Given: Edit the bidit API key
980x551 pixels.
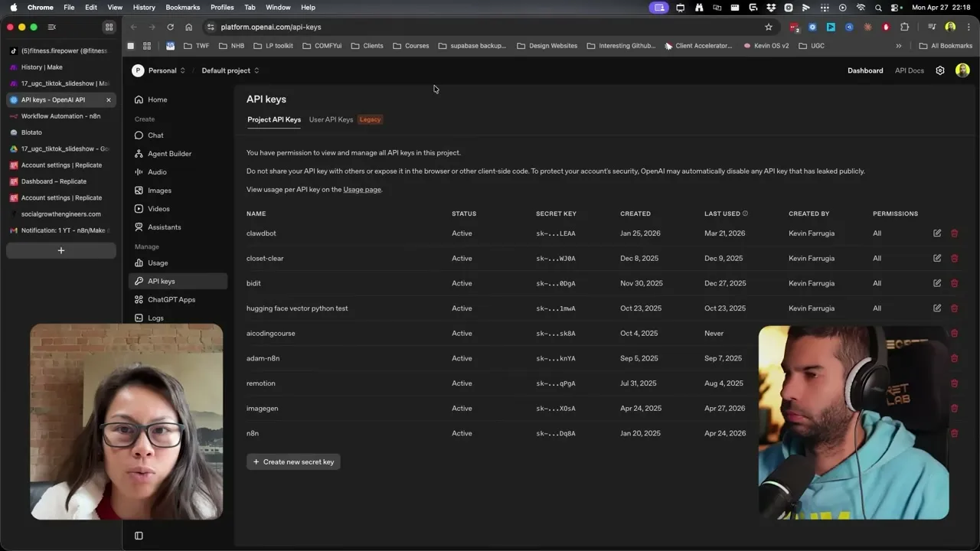Looking at the screenshot, I should pos(937,283).
